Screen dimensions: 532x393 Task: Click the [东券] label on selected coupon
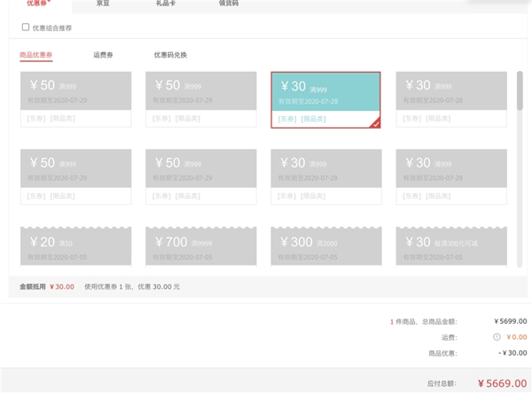point(286,119)
